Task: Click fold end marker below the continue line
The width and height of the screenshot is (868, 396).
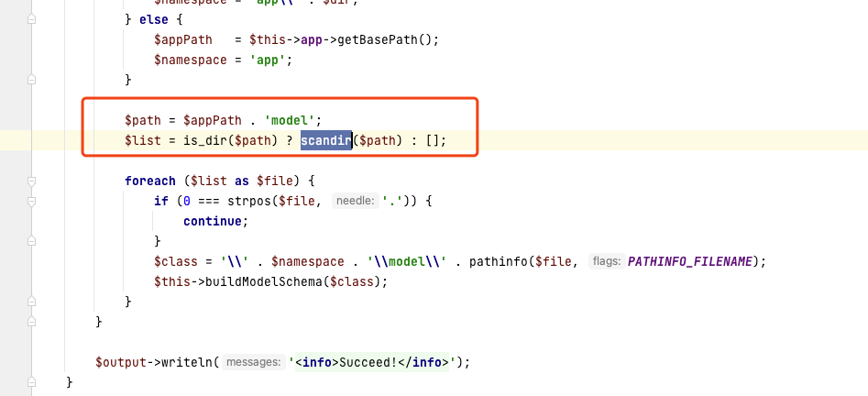Action: 31,241
